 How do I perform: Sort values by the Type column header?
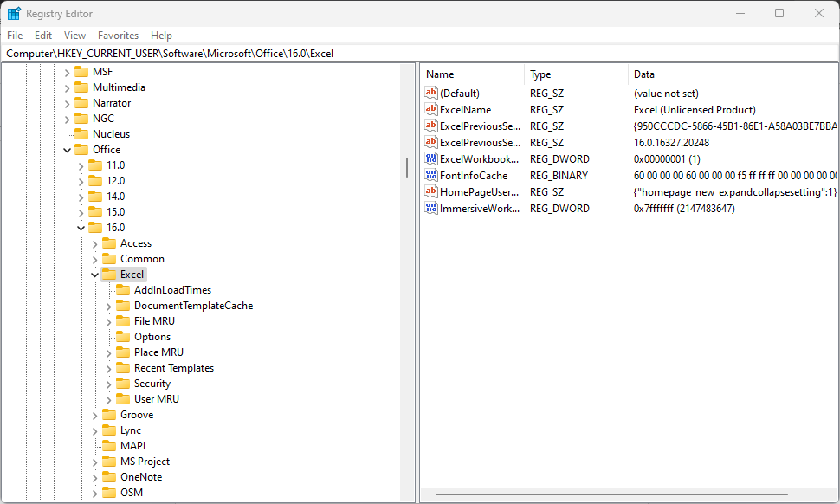pos(576,74)
